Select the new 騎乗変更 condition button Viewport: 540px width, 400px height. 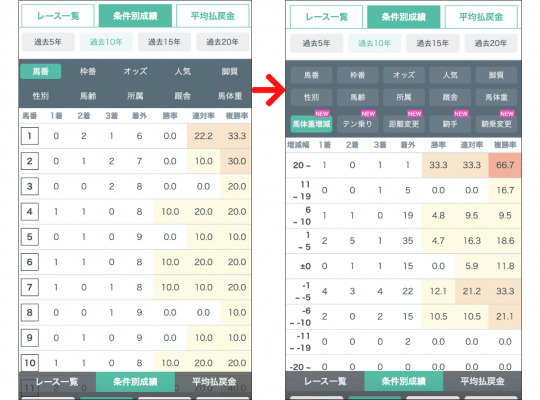click(x=496, y=124)
